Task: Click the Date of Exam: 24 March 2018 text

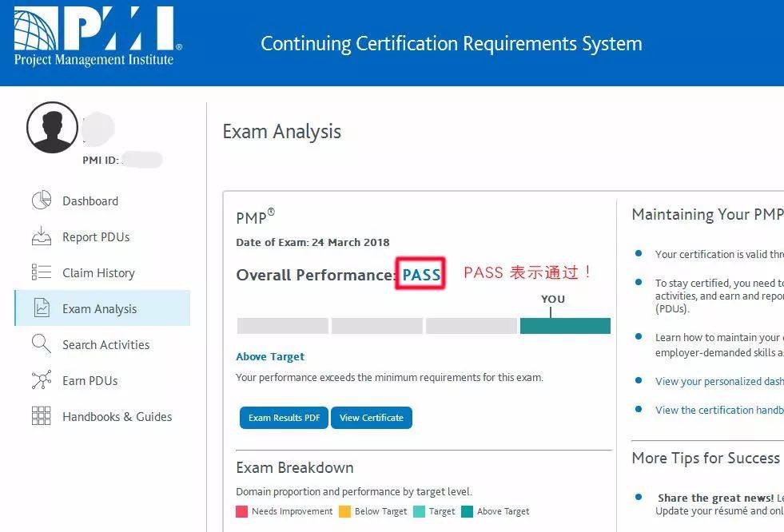Action: pos(312,242)
